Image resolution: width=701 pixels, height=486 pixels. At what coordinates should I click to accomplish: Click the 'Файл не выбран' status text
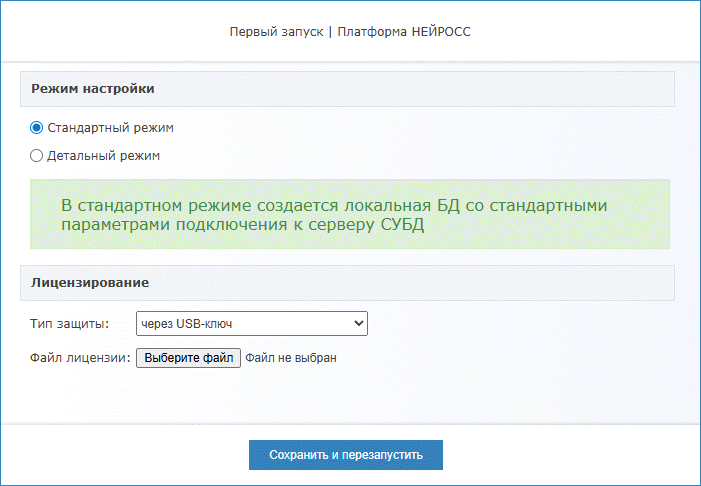[x=291, y=357]
